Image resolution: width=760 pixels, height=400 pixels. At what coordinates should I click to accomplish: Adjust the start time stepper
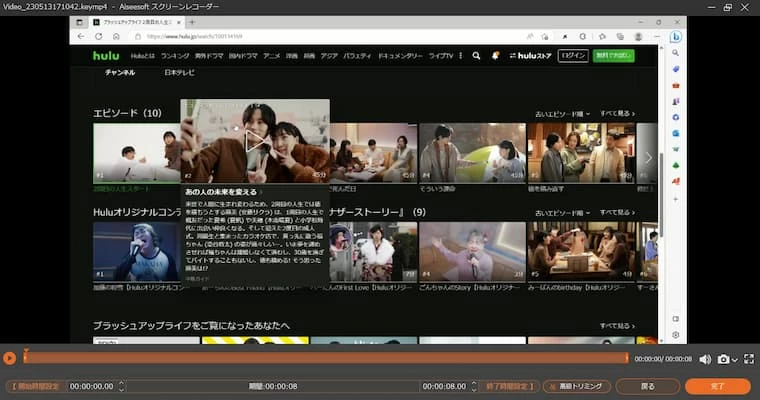coord(122,386)
